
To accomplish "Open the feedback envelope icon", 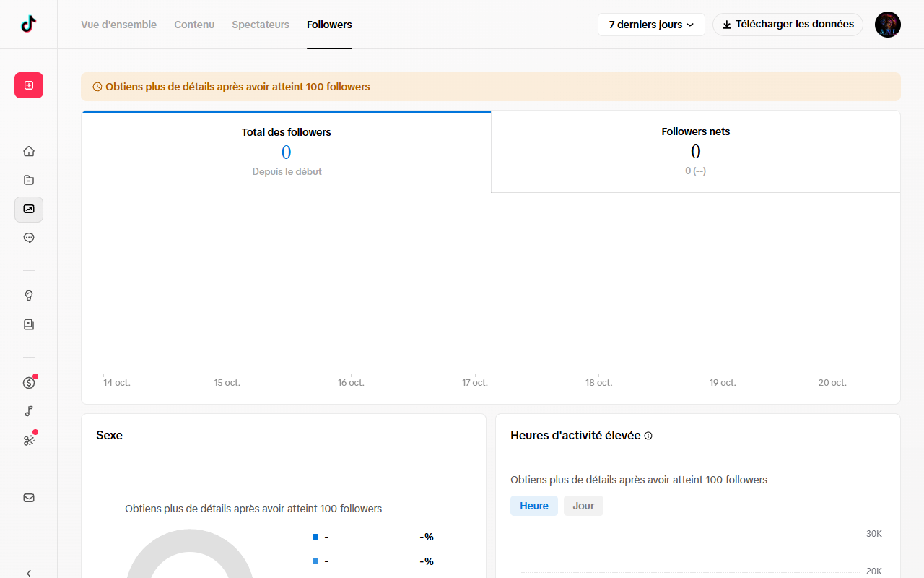I will click(29, 498).
